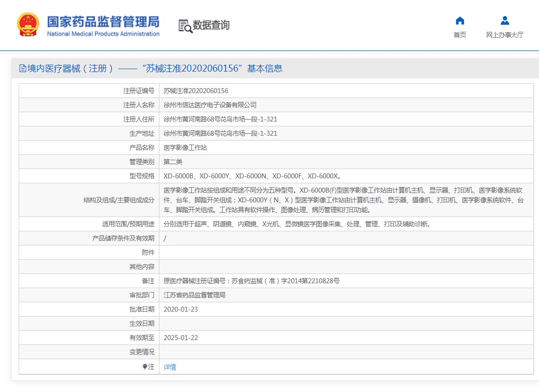539x392 pixels.
Task: Click the 生效日期 row label
Action: tap(142, 323)
